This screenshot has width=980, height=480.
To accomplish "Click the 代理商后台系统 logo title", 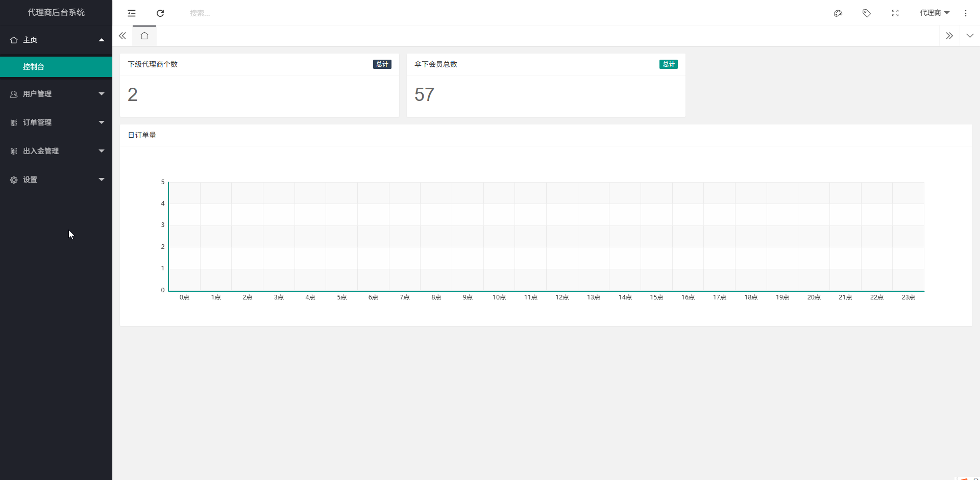I will [56, 12].
